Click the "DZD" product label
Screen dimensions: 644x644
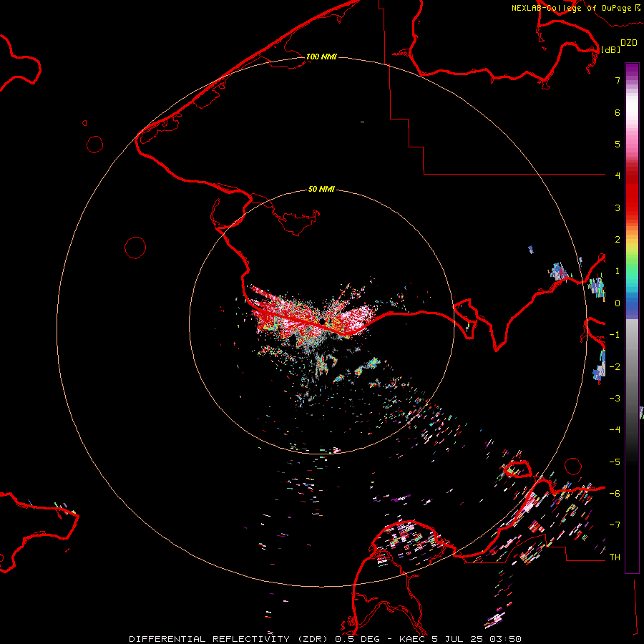[x=629, y=43]
